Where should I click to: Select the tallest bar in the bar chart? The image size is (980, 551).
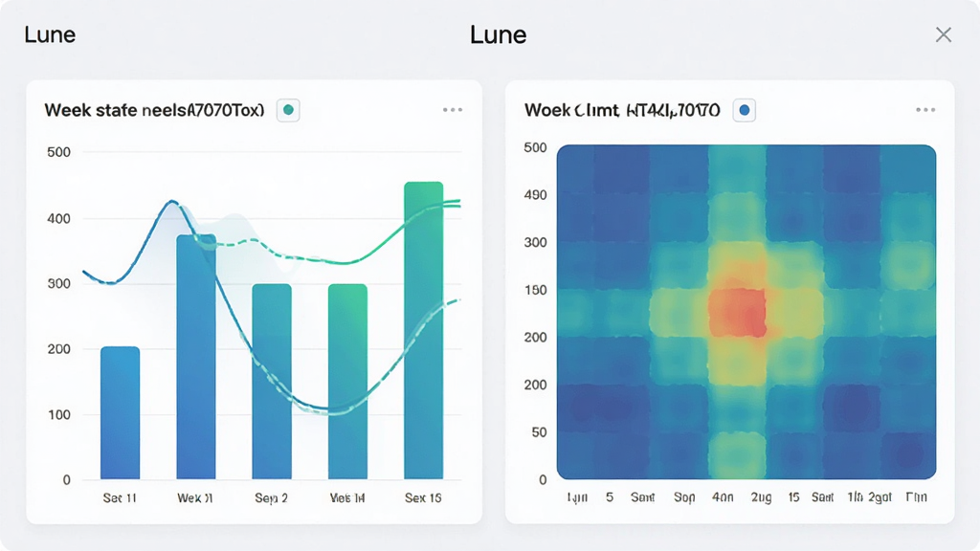pyautogui.click(x=424, y=330)
